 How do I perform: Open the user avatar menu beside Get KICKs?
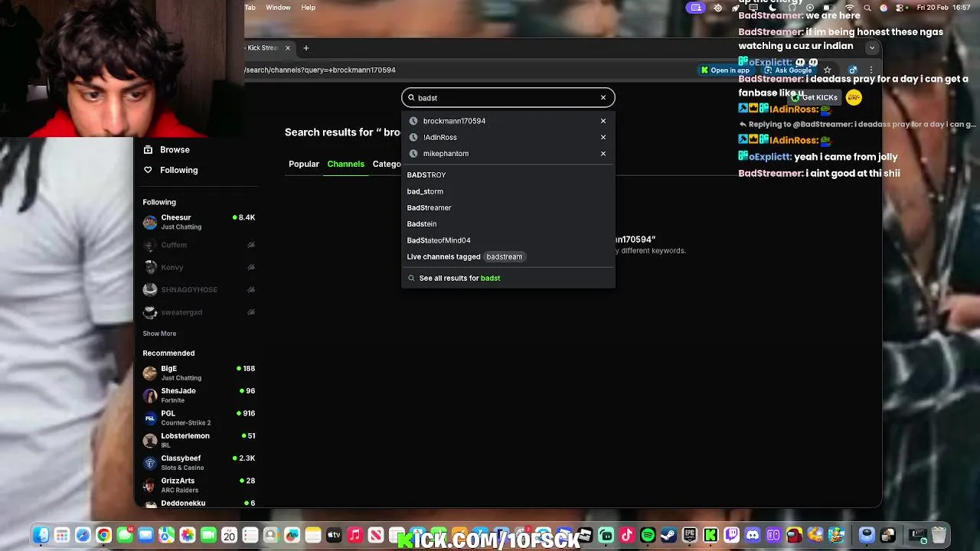[x=854, y=98]
